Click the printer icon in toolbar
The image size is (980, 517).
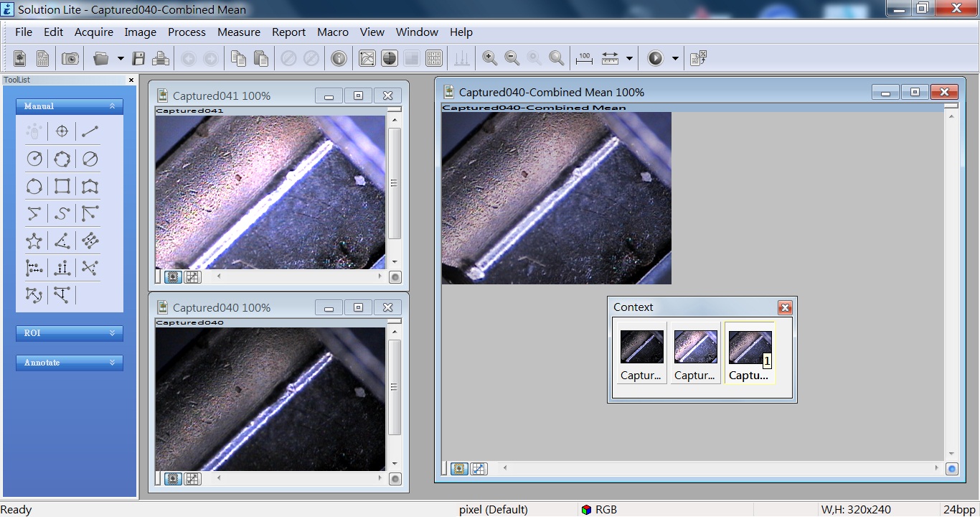pyautogui.click(x=161, y=59)
